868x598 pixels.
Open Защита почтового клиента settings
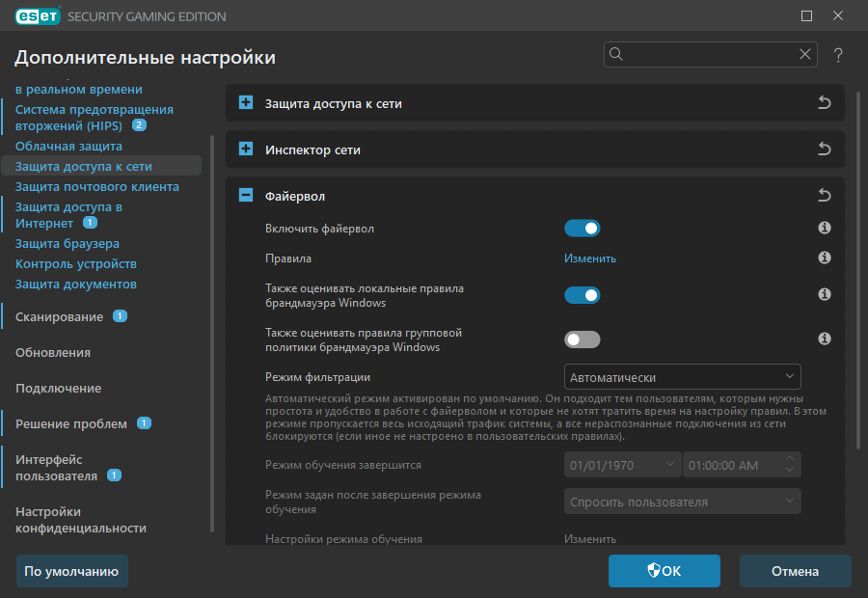tap(96, 186)
